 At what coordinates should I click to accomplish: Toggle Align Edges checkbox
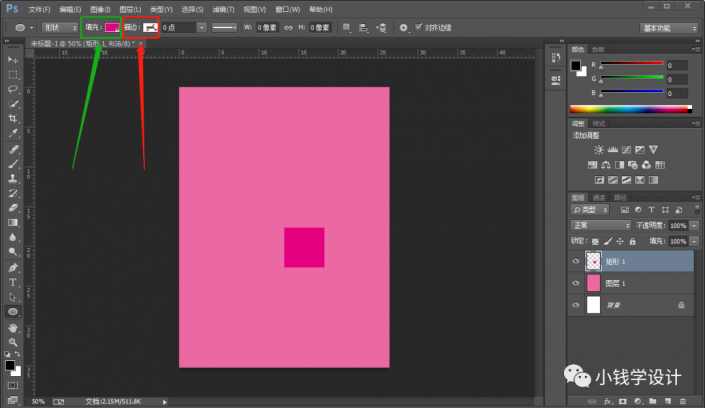(418, 27)
